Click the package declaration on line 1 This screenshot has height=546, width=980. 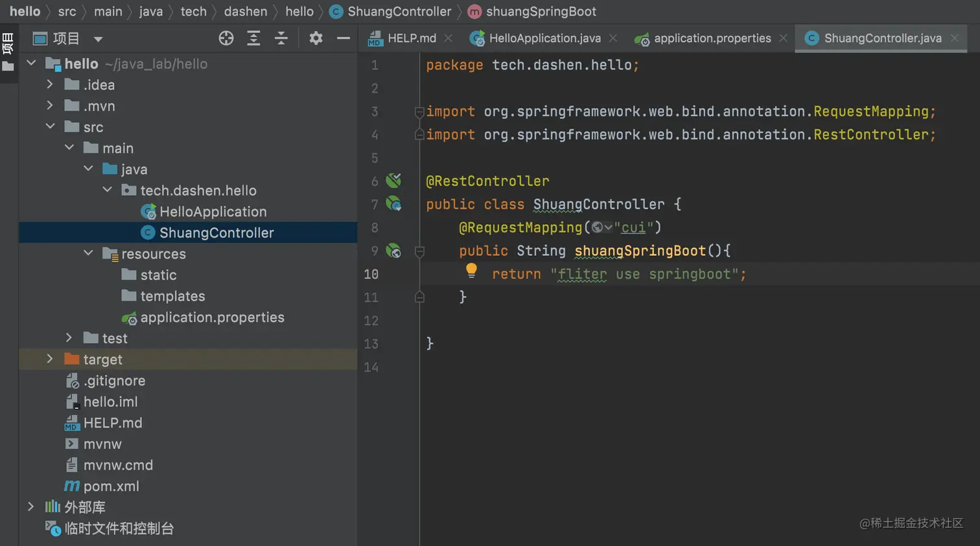pos(532,65)
